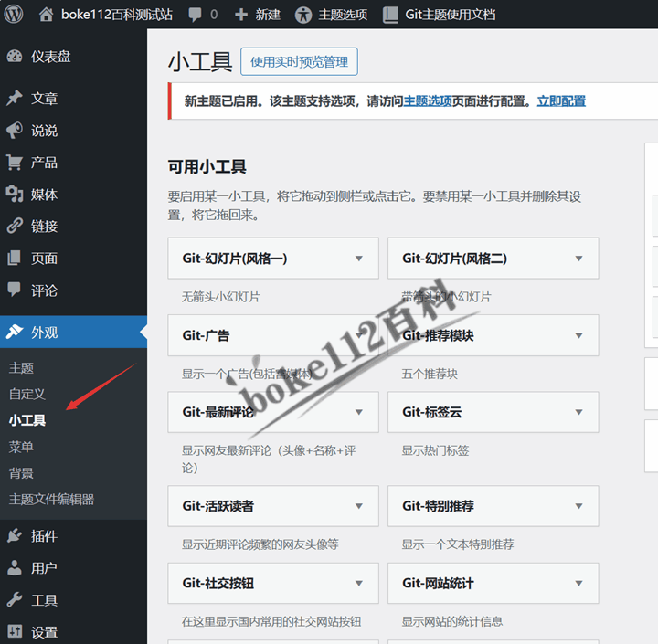The height and width of the screenshot is (644, 658).
Task: Open Git主题使用文档 in the admin bar
Action: pos(451,15)
